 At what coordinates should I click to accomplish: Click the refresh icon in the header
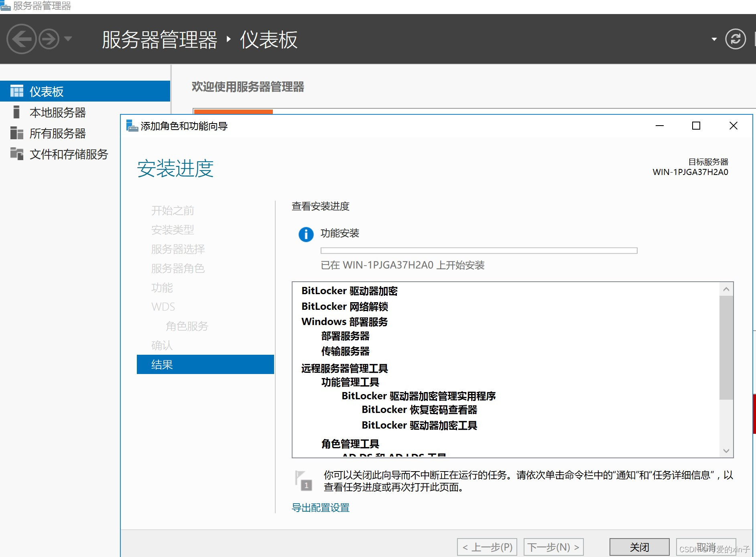pyautogui.click(x=736, y=39)
